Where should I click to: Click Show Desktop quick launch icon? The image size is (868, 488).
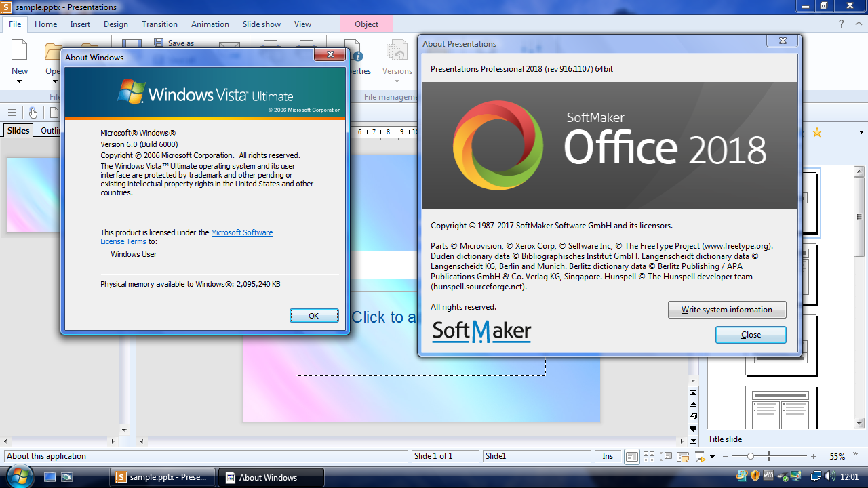tap(50, 477)
